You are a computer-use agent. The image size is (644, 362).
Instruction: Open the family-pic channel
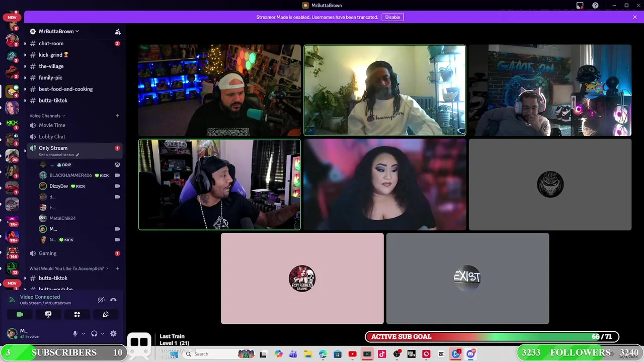74,78
